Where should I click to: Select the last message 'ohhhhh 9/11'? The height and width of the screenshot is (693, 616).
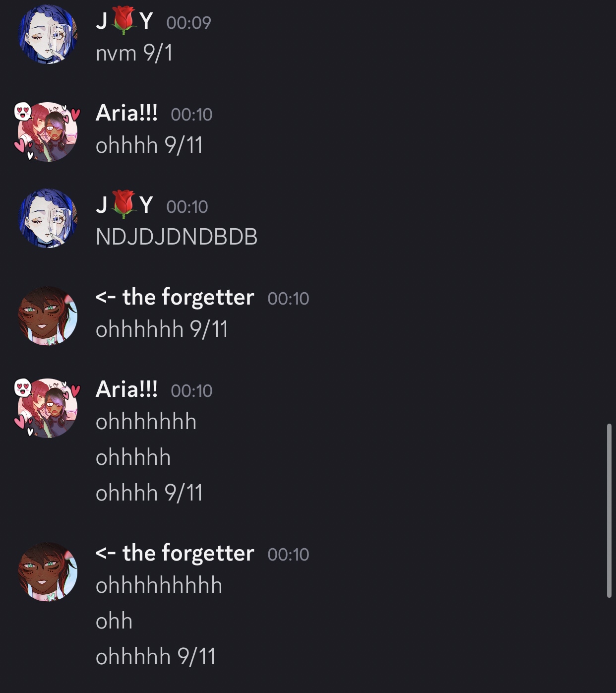pos(156,657)
